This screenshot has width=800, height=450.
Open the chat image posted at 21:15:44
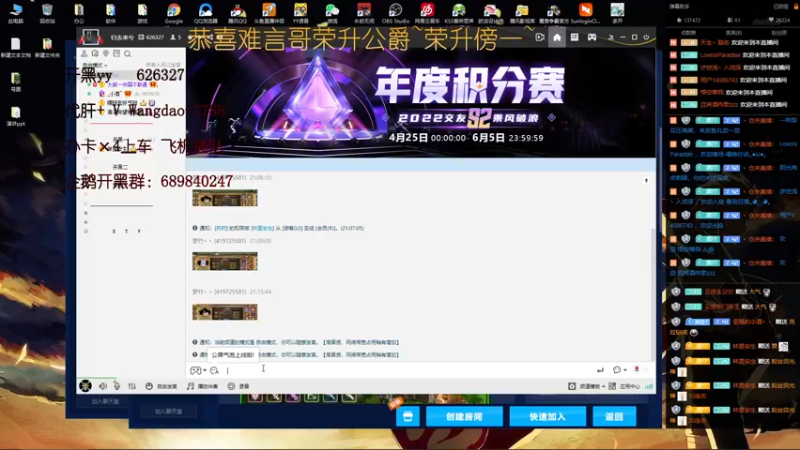point(224,312)
